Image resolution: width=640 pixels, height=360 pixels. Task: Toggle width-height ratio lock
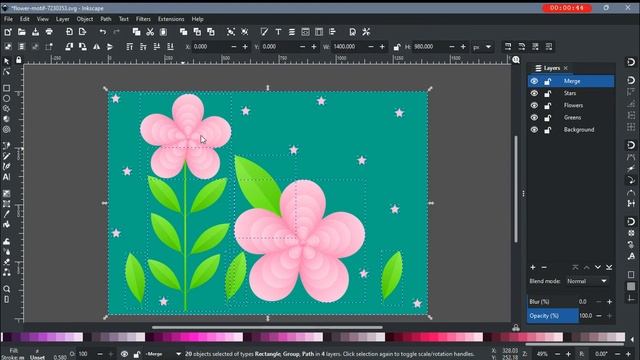coord(397,47)
